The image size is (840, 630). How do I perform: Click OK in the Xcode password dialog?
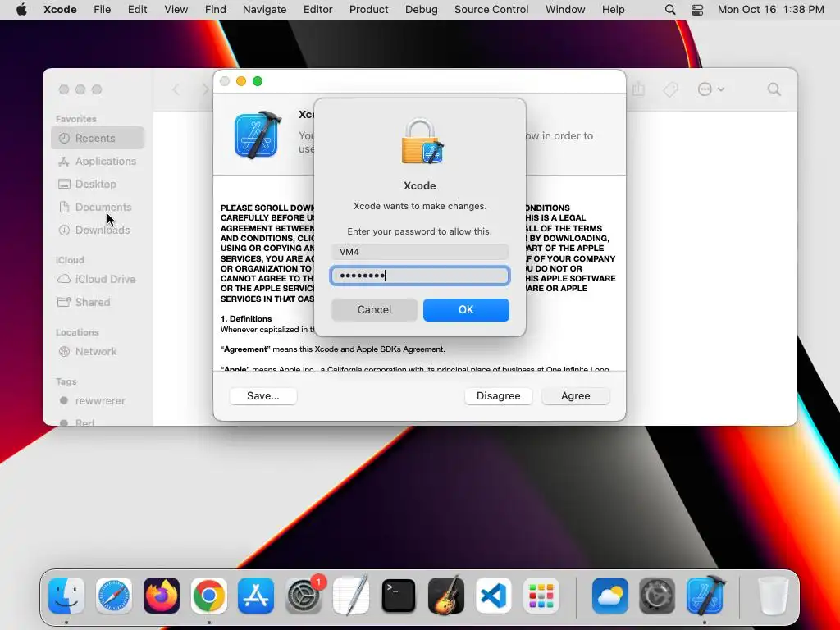coord(466,309)
